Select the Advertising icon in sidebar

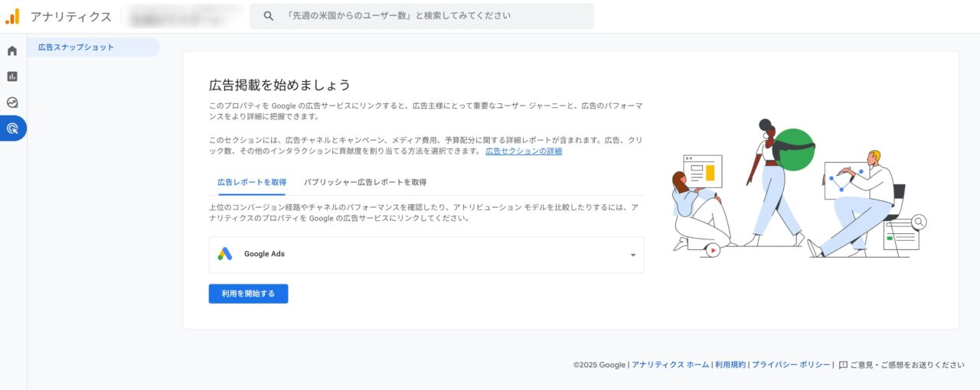(12, 128)
